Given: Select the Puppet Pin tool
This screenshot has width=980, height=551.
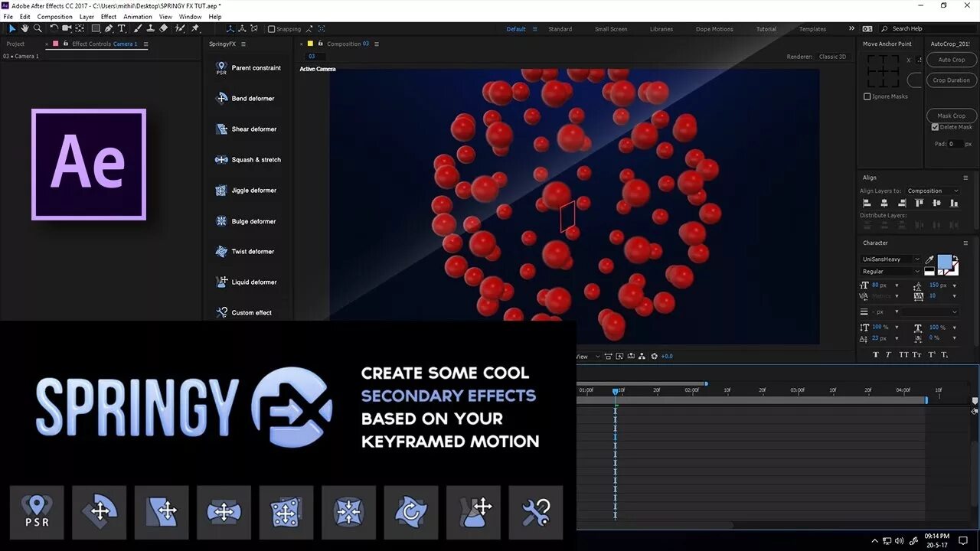Looking at the screenshot, I should (x=194, y=28).
